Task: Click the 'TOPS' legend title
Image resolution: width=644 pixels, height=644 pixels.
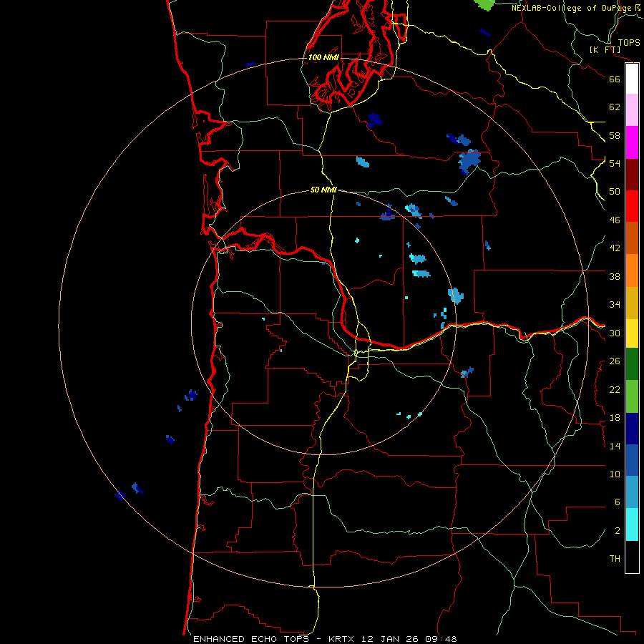Action: click(629, 42)
